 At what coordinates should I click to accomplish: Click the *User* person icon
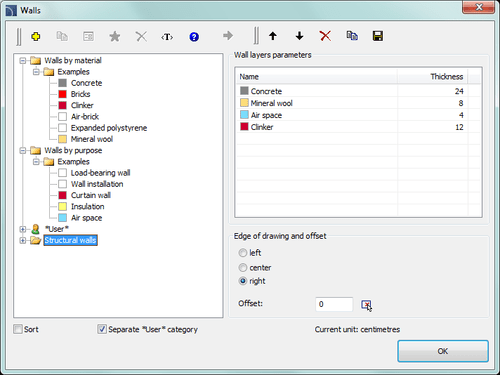pos(35,229)
